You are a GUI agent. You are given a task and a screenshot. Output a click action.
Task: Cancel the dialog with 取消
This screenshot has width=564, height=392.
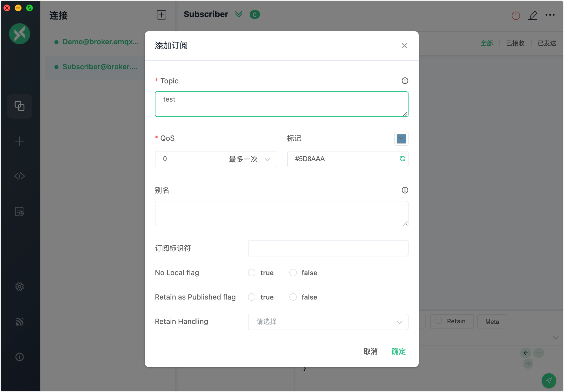coord(371,351)
